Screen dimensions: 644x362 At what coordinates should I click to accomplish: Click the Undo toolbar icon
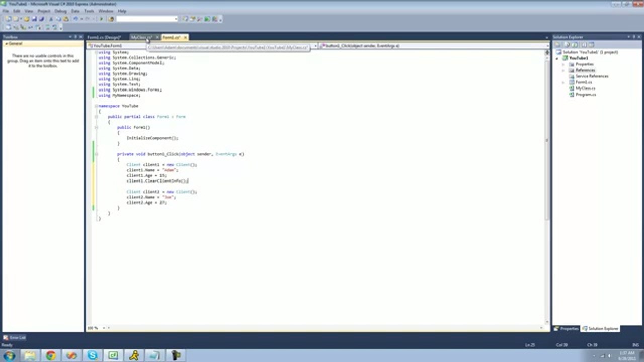click(75, 19)
